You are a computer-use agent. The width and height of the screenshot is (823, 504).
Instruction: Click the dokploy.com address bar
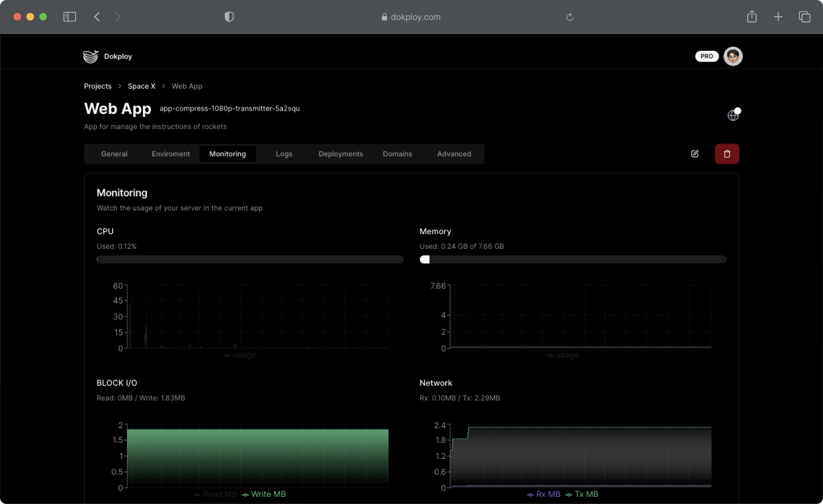tap(411, 17)
